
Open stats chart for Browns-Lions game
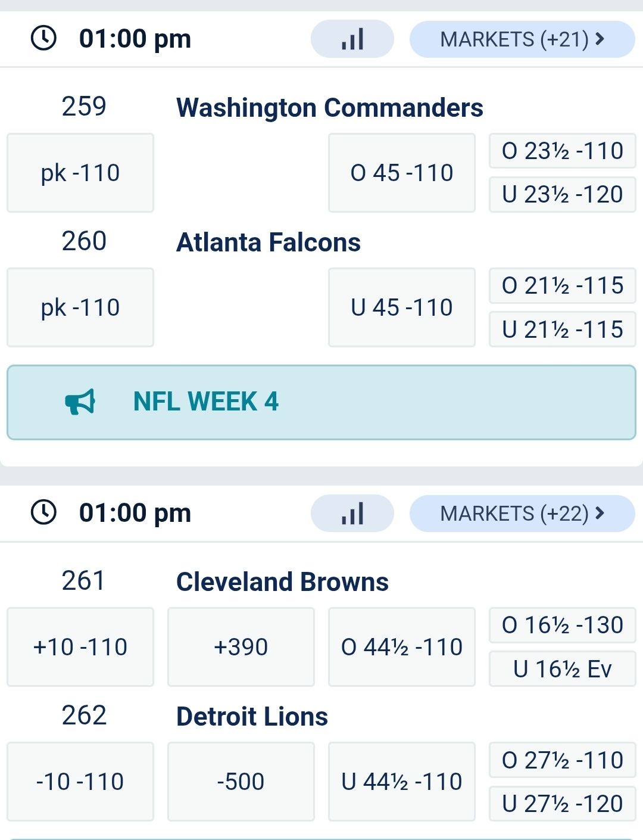coord(352,514)
